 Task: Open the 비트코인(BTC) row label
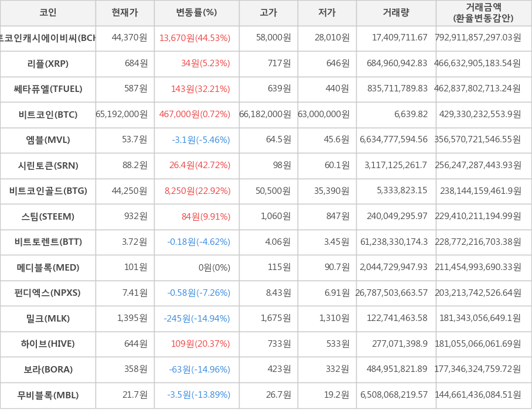tap(48, 114)
